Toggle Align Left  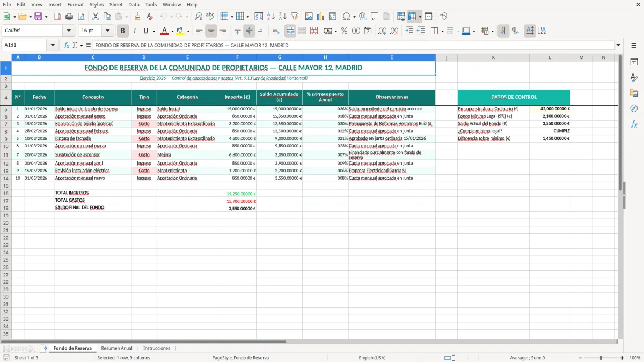click(x=199, y=31)
